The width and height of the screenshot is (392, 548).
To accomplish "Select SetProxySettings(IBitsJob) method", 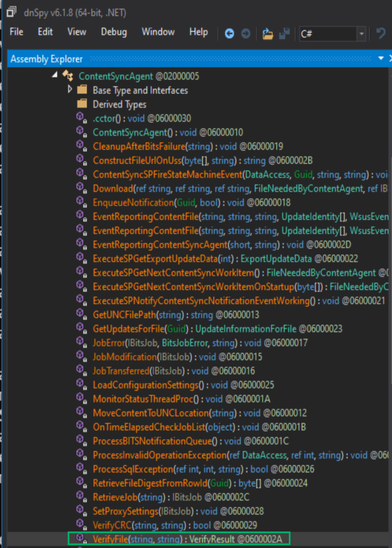I will tap(178, 511).
